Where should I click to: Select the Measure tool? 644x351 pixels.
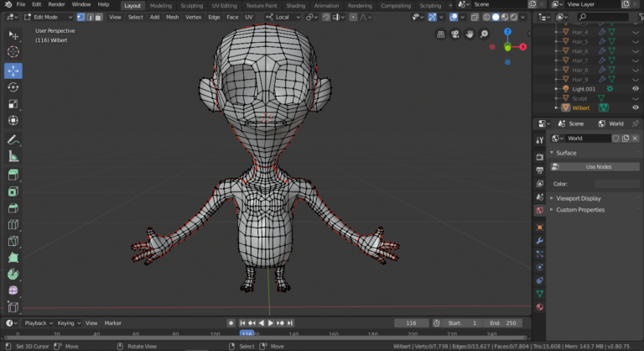point(13,156)
